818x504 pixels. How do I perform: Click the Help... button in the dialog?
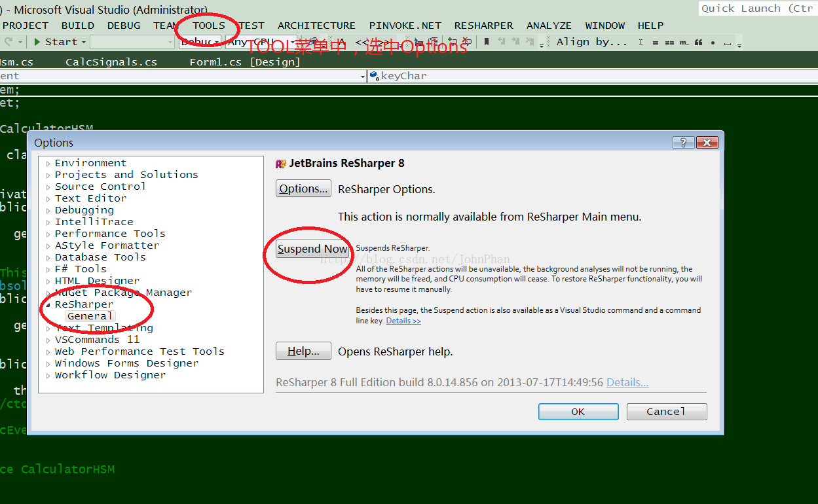click(303, 351)
